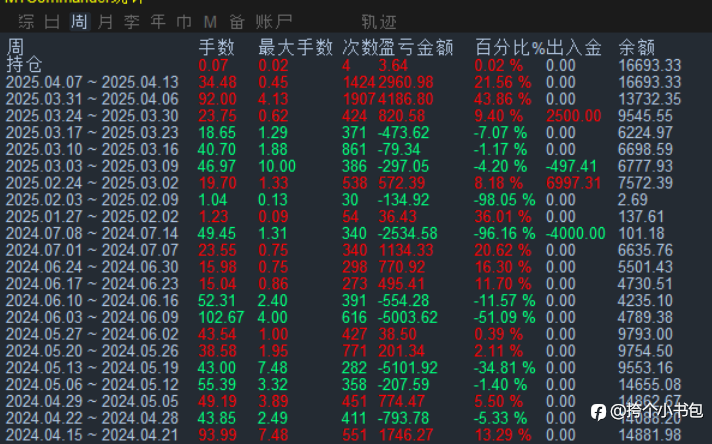Open the 备 notes tab
712x444 pixels.
click(x=237, y=22)
